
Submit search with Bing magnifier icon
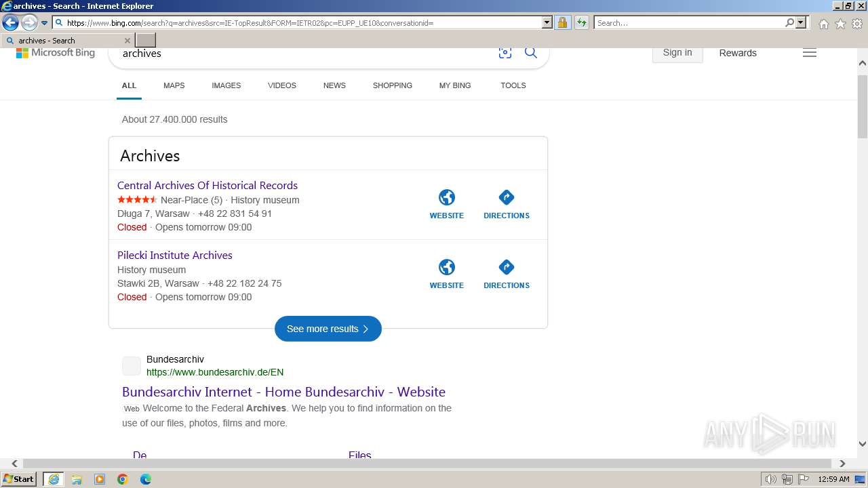[531, 53]
